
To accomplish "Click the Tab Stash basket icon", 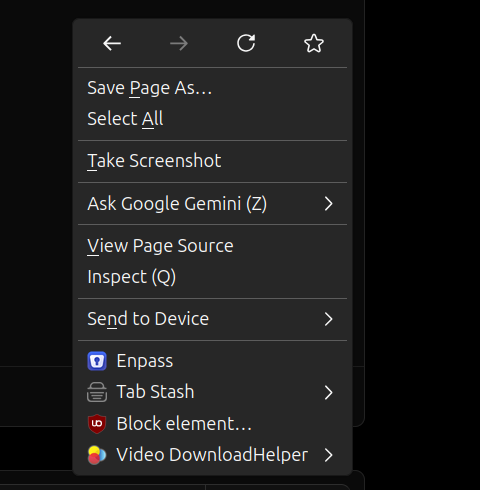I will [97, 392].
